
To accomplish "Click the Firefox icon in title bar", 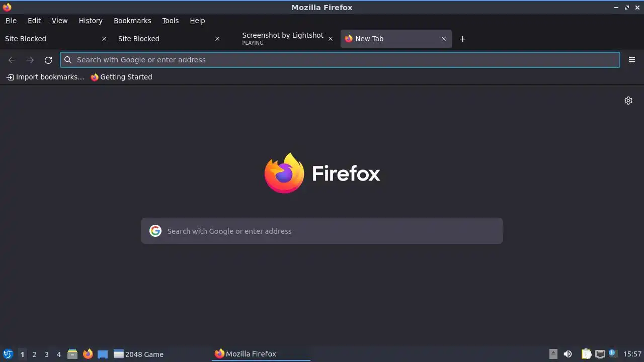I will pos(7,7).
